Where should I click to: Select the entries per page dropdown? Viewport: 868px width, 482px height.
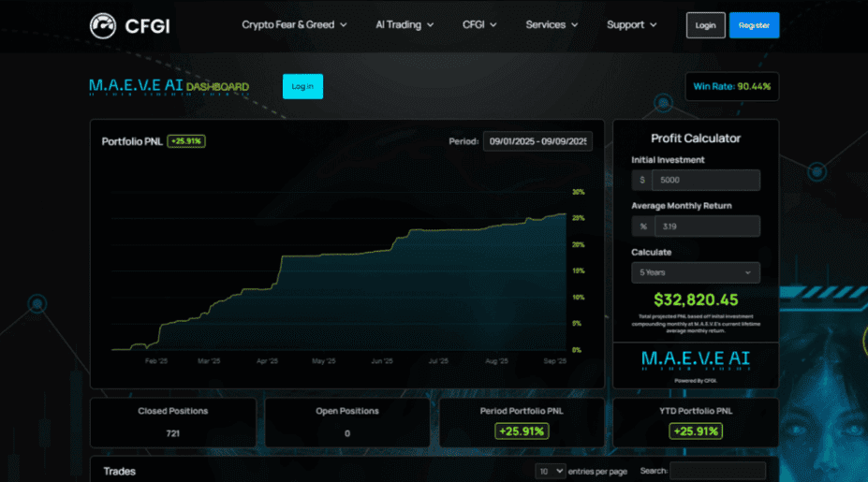pyautogui.click(x=550, y=471)
